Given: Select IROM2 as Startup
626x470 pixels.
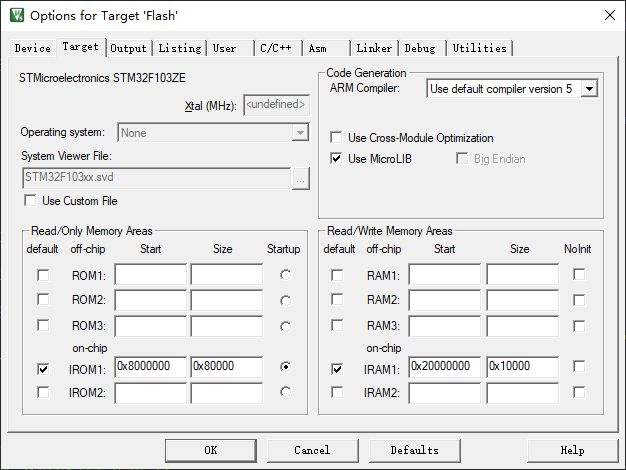Looking at the screenshot, I should tap(285, 392).
